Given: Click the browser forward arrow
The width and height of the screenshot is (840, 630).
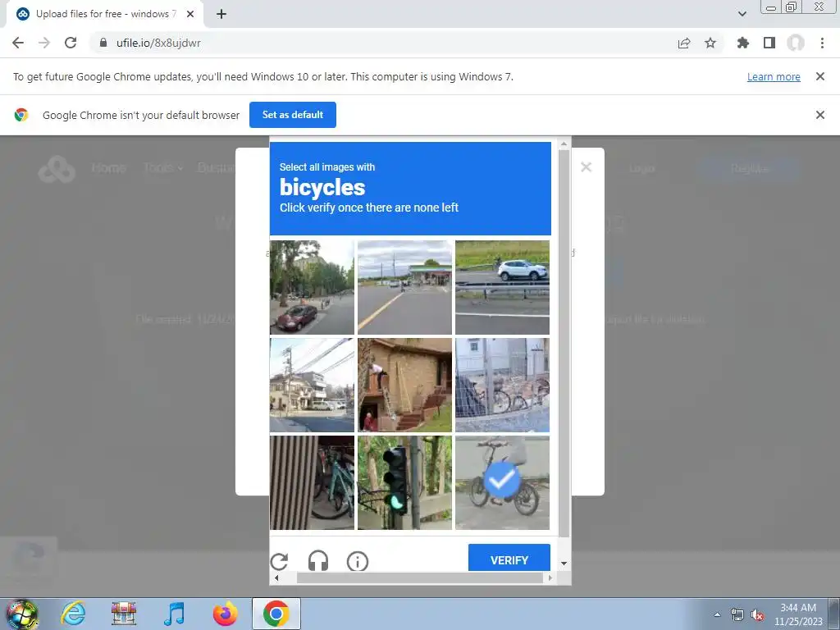Looking at the screenshot, I should (x=44, y=43).
